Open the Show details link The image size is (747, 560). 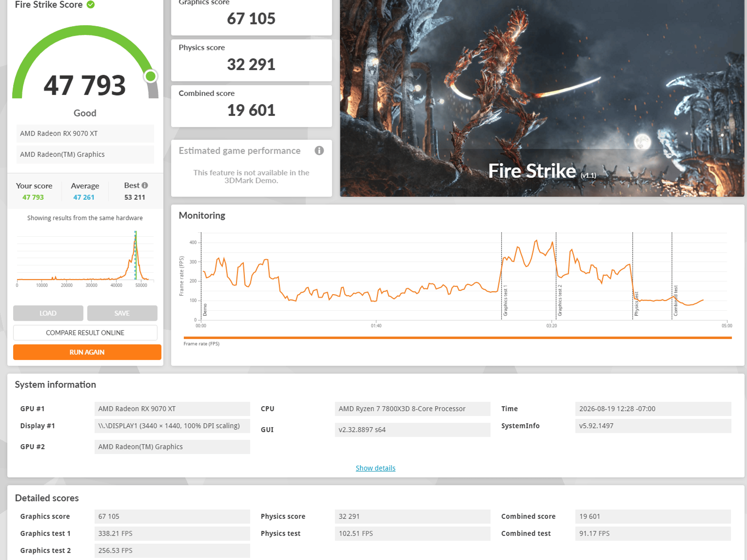coord(375,468)
